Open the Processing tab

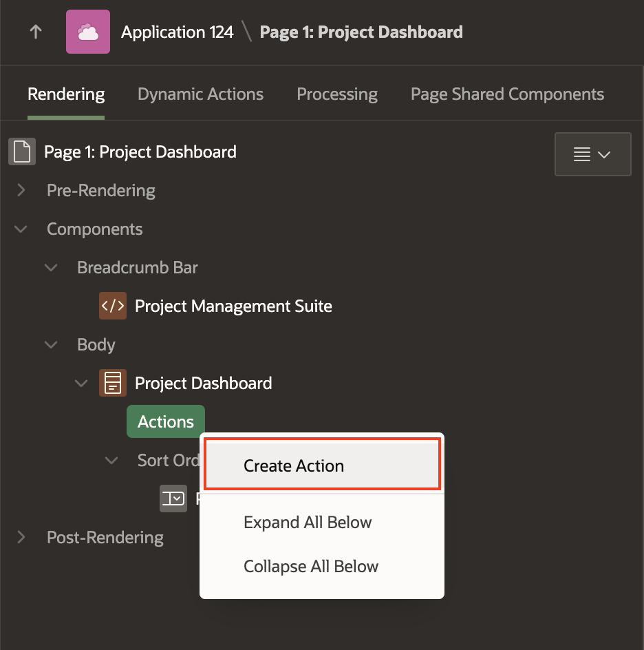(x=337, y=94)
